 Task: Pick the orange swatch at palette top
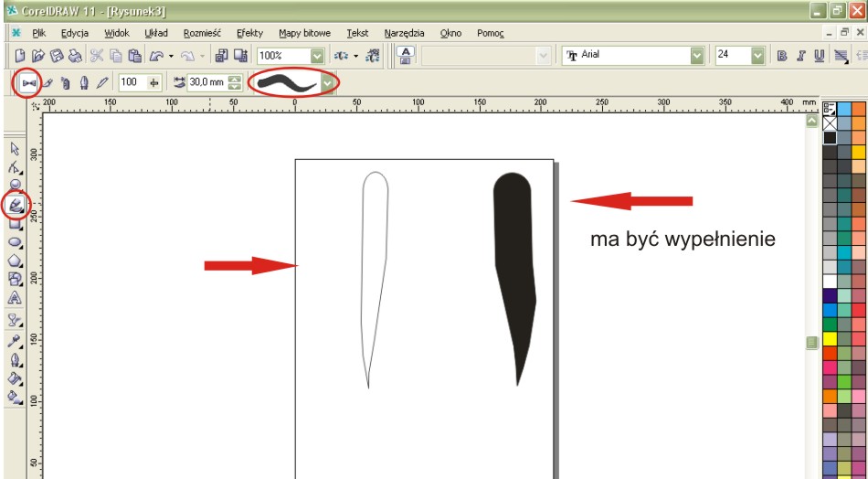pos(859,109)
